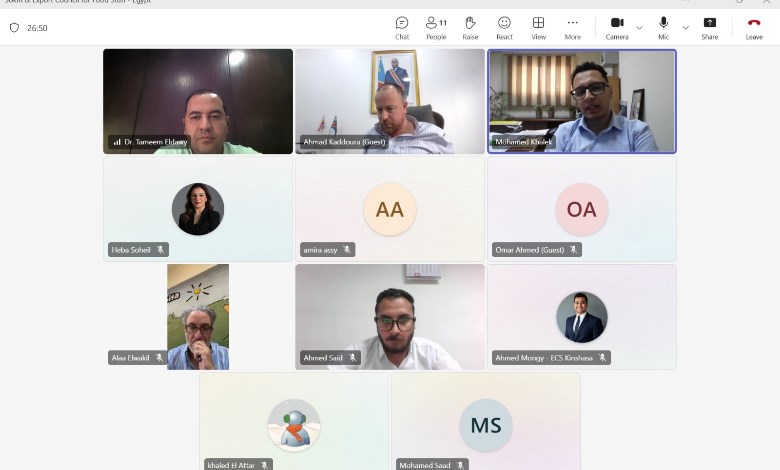780x470 pixels.
Task: Click signal bars icon beside Dr. Tameem Eldawy
Action: click(x=117, y=142)
